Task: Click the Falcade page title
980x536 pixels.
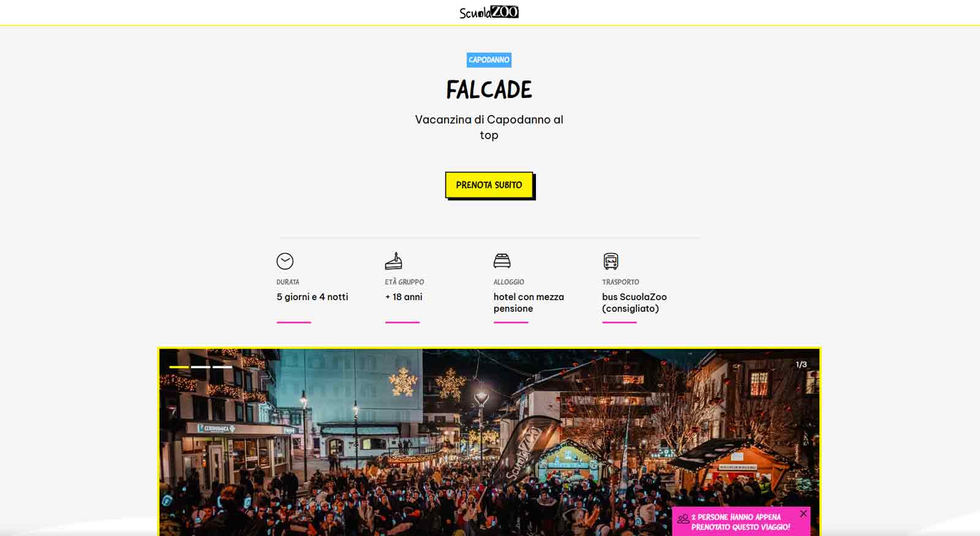Action: click(489, 90)
